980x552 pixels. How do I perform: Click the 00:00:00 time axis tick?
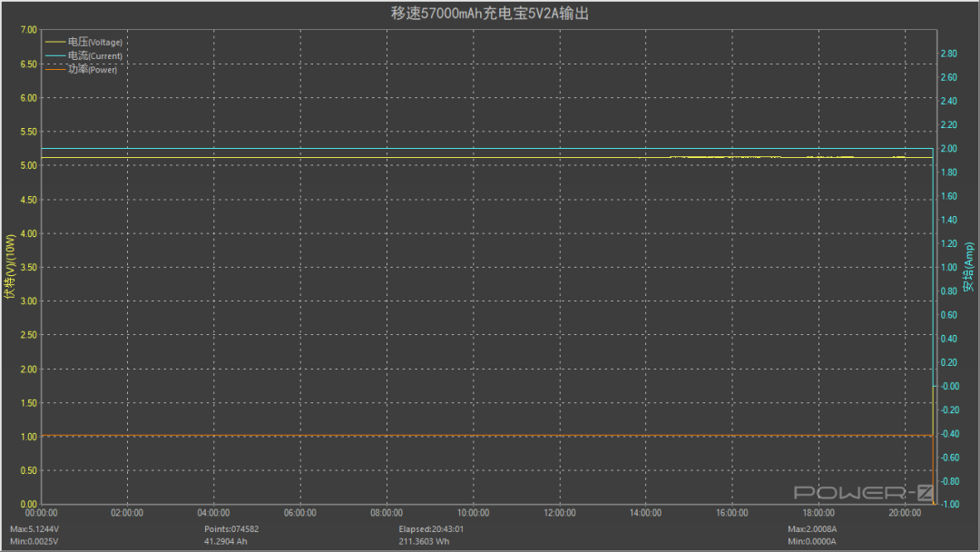[x=41, y=513]
